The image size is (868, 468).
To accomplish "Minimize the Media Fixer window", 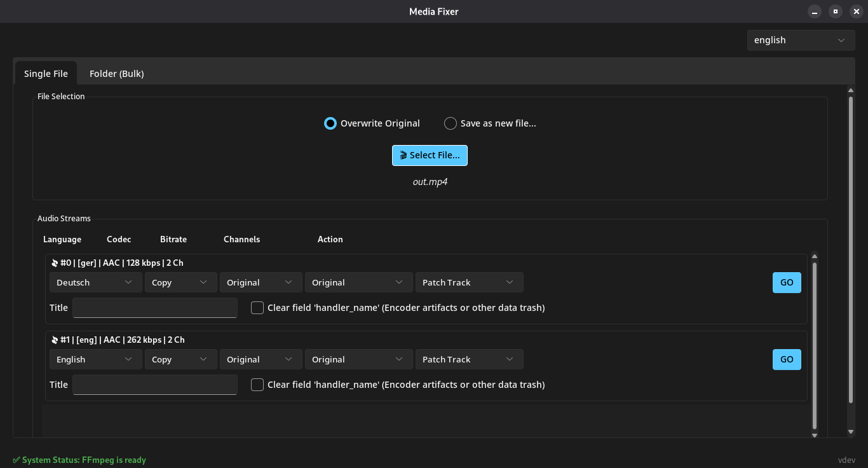I will click(x=815, y=11).
